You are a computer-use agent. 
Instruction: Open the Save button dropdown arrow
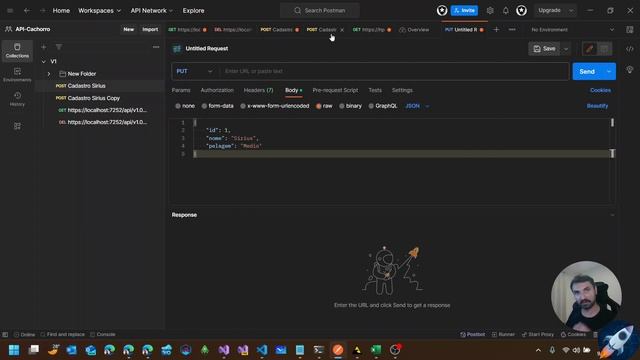click(x=566, y=49)
